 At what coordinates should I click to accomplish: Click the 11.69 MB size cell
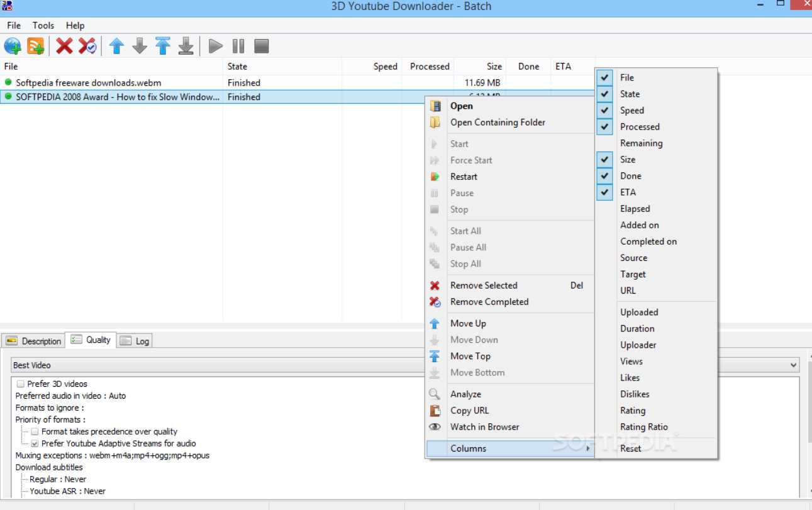click(x=482, y=82)
